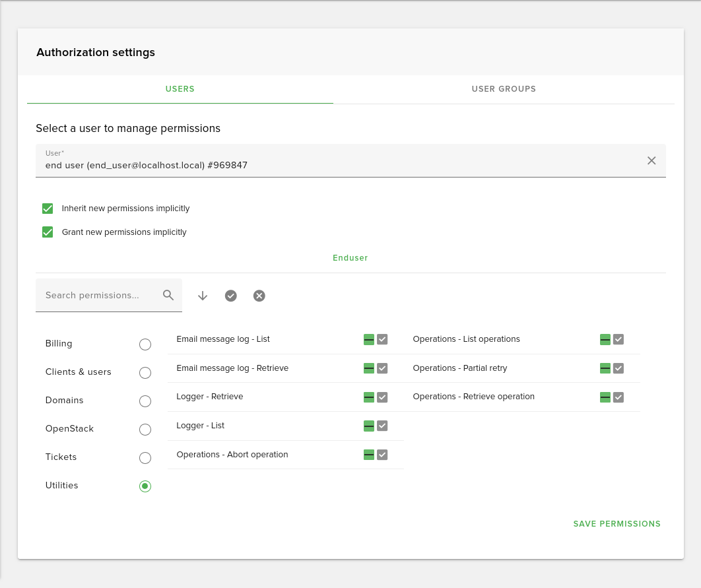Toggle the checkbox for Operations - Retrieve operation
Image resolution: width=701 pixels, height=588 pixels.
tap(618, 397)
